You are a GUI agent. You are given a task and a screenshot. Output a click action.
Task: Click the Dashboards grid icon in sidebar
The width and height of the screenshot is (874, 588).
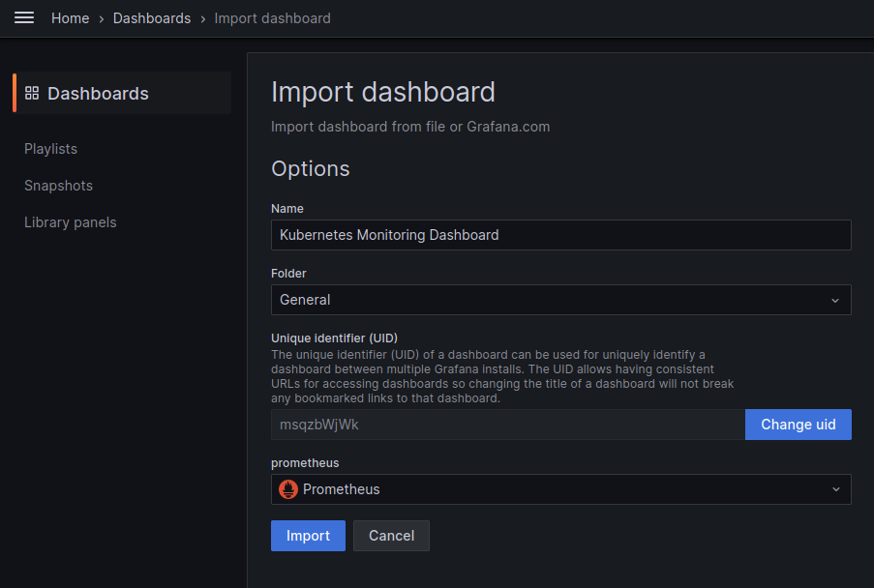pyautogui.click(x=32, y=93)
